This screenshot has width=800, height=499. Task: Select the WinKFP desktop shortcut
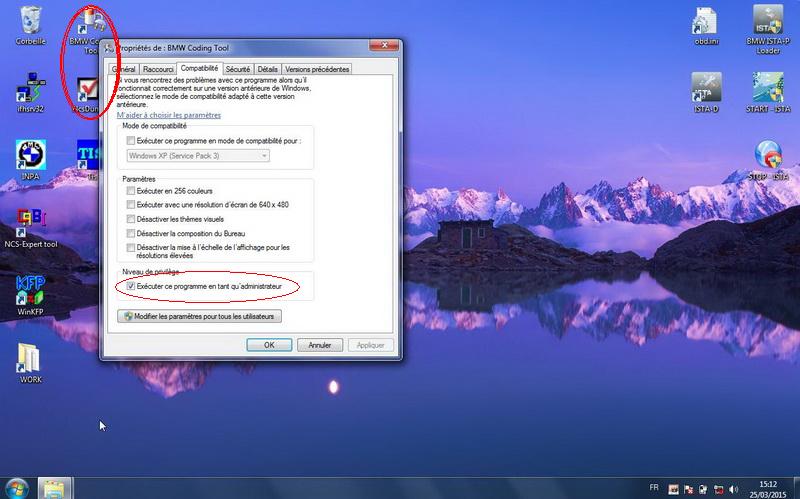[x=30, y=295]
